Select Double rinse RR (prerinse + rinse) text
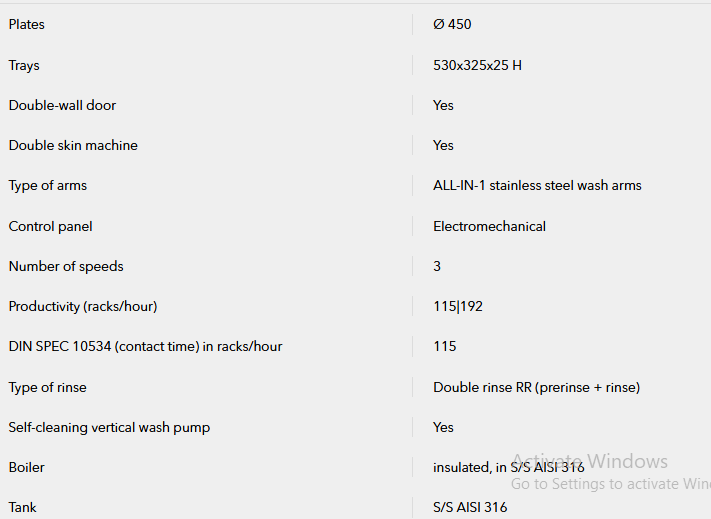The width and height of the screenshot is (711, 519). (536, 388)
